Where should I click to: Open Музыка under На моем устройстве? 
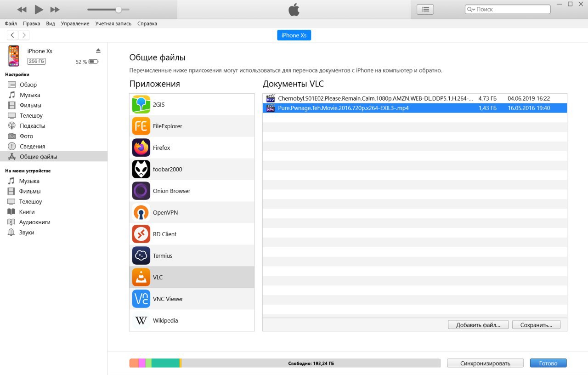tap(54, 181)
